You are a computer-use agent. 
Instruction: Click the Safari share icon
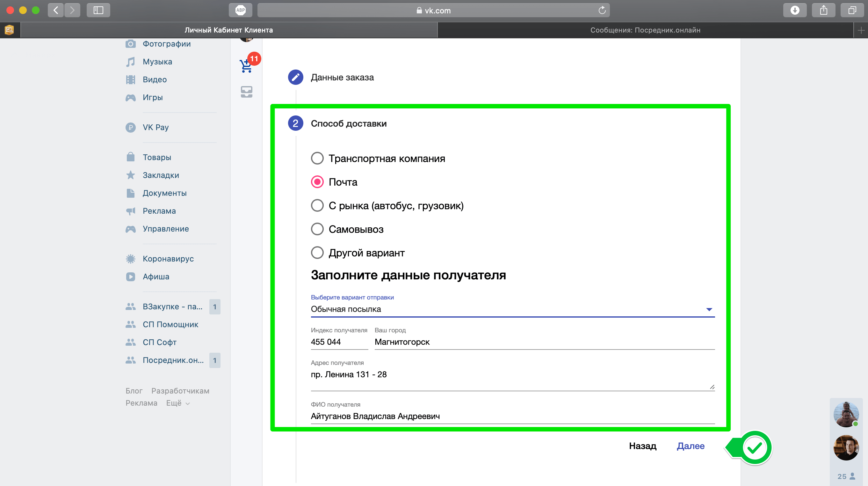tap(823, 10)
